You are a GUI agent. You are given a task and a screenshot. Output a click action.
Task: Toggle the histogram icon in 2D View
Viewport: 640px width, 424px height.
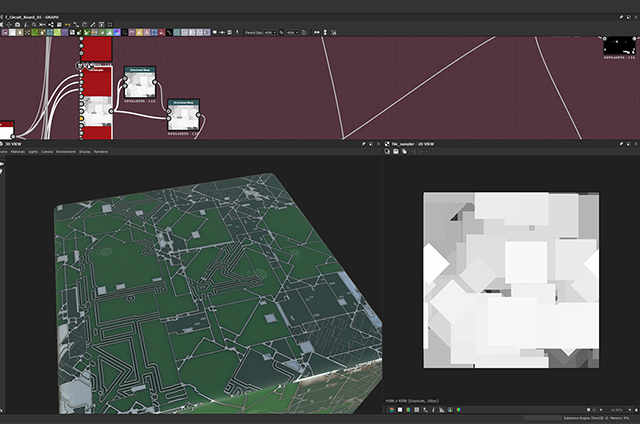(x=442, y=410)
